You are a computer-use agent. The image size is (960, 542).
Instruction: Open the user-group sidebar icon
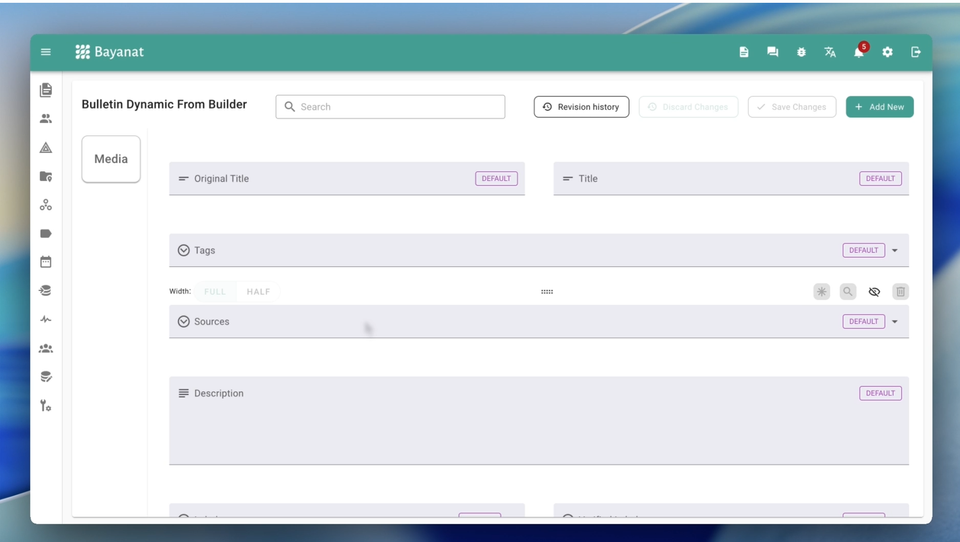point(46,348)
